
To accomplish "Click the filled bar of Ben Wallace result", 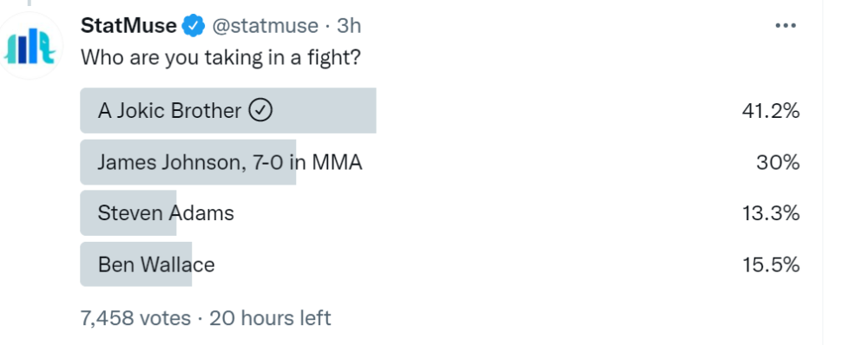I will coord(136,264).
